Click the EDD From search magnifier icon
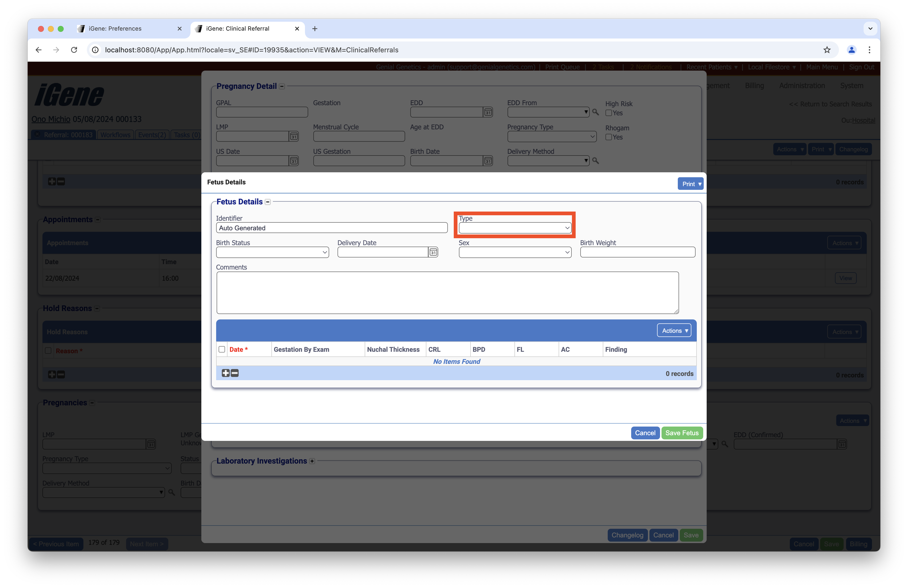Image resolution: width=908 pixels, height=588 pixels. tap(595, 112)
